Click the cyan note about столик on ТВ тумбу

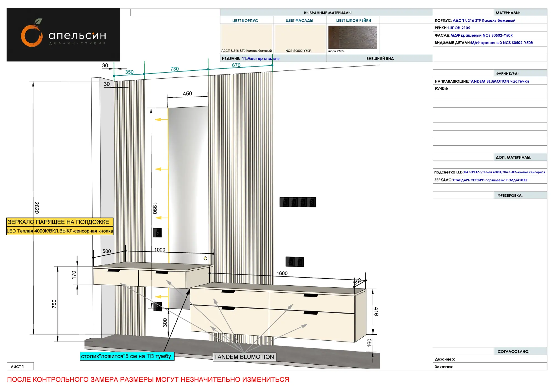127,356
